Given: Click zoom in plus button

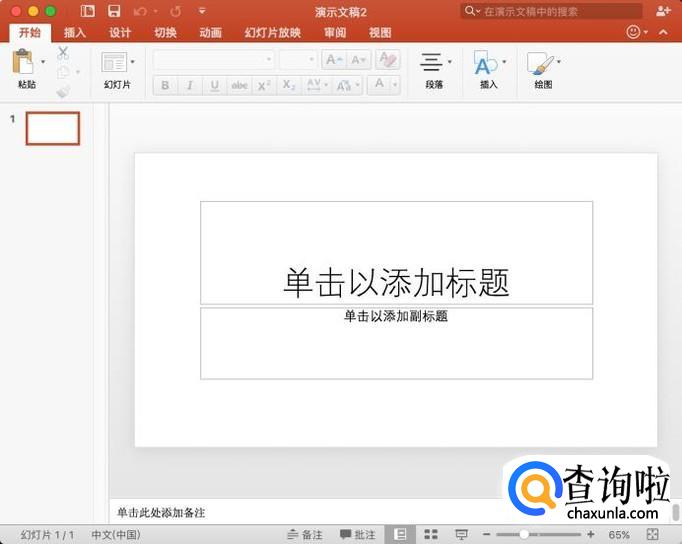Looking at the screenshot, I should 591,534.
